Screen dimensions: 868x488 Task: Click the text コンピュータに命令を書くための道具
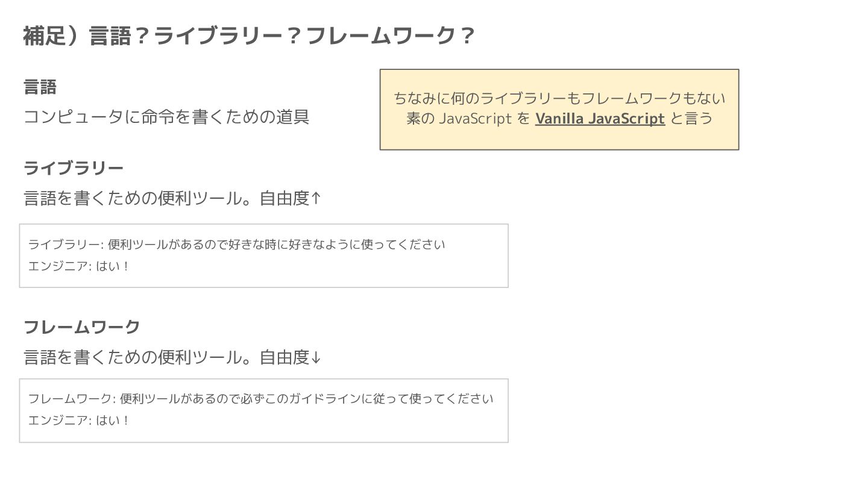[166, 116]
